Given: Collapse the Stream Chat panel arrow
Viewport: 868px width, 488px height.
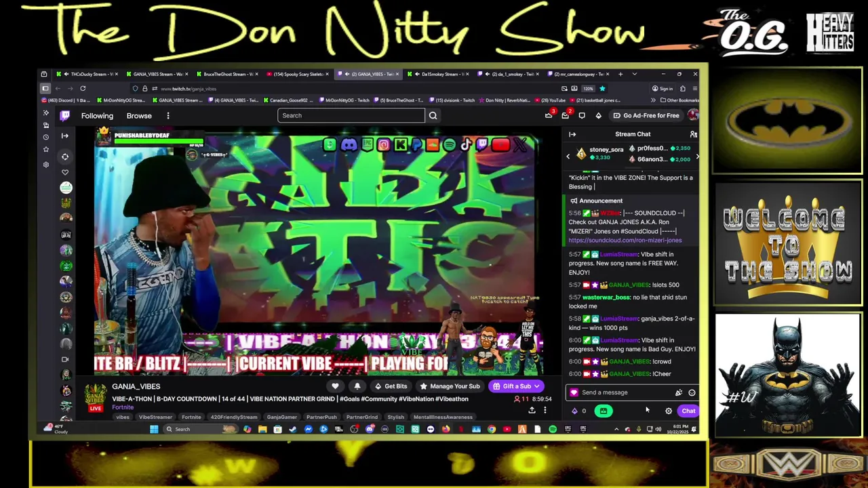Looking at the screenshot, I should point(572,134).
